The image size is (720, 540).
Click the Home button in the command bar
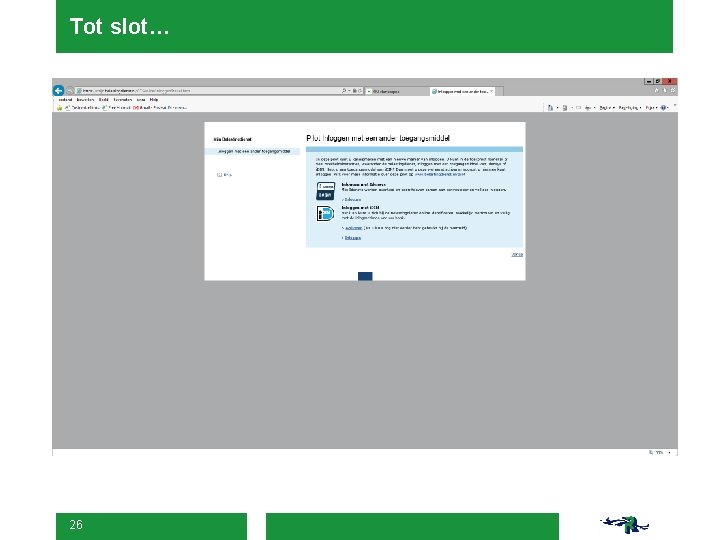tap(550, 108)
